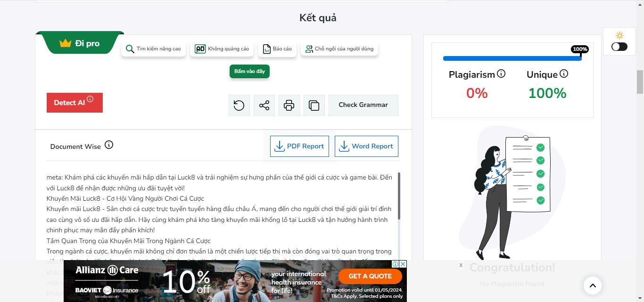Image resolution: width=644 pixels, height=302 pixels.
Task: Open the Tìm kiếm nâng cao option
Action: pyautogui.click(x=154, y=49)
